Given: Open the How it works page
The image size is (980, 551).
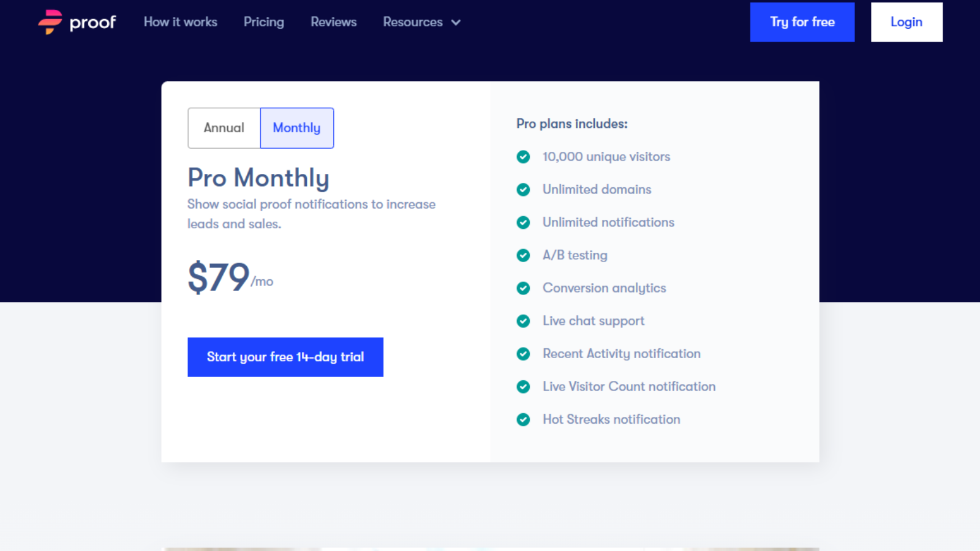Looking at the screenshot, I should (181, 22).
